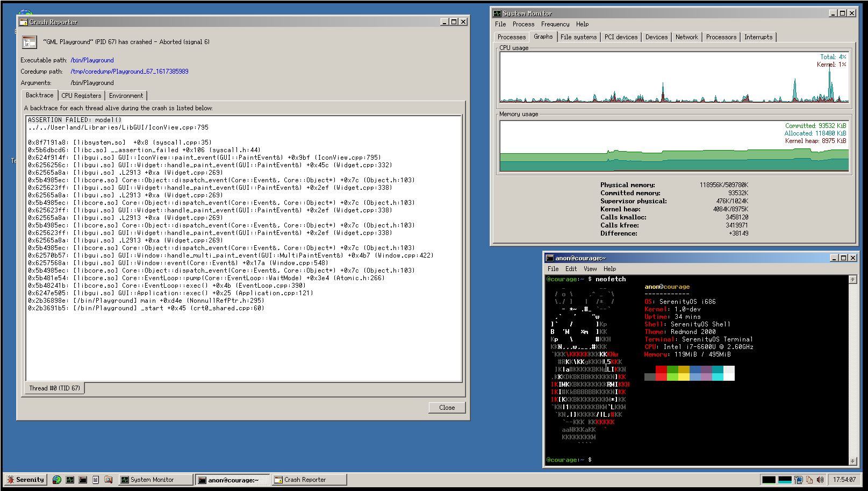Image resolution: width=868 pixels, height=491 pixels.
Task: Open the audio volume tray icon
Action: [820, 480]
